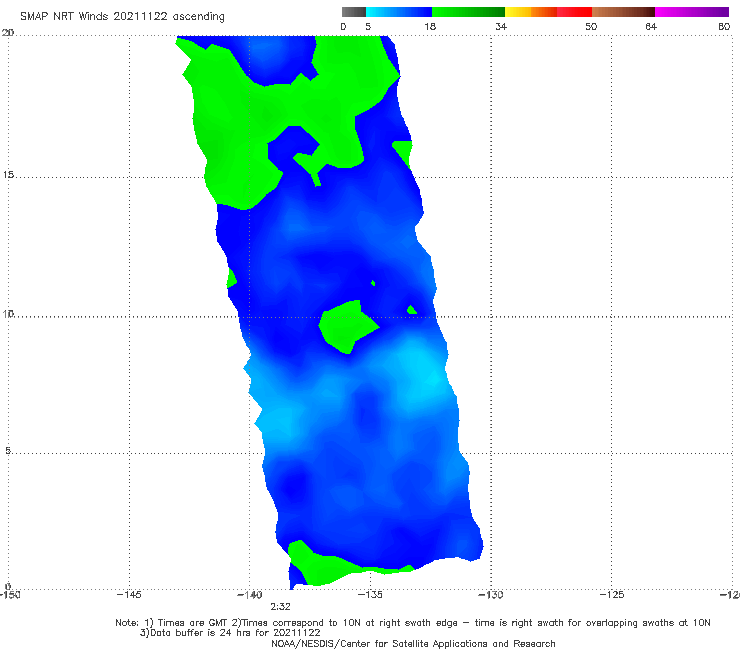This screenshot has height=650, width=740.
Task: Click the yellow-orange segment of the color bar
Action: click(x=531, y=12)
